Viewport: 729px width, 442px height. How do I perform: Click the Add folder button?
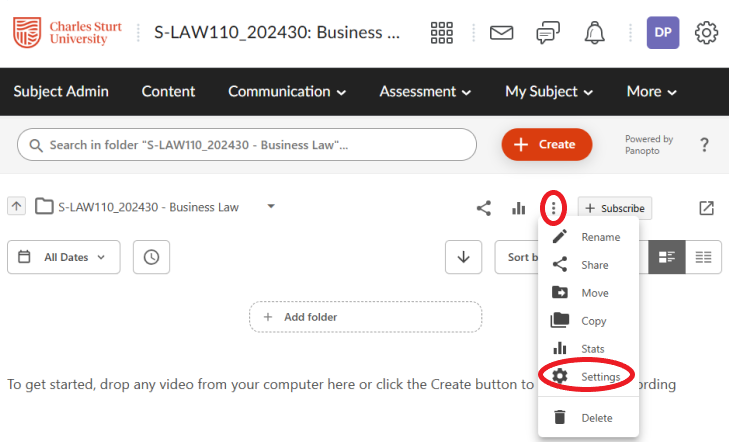(x=365, y=317)
